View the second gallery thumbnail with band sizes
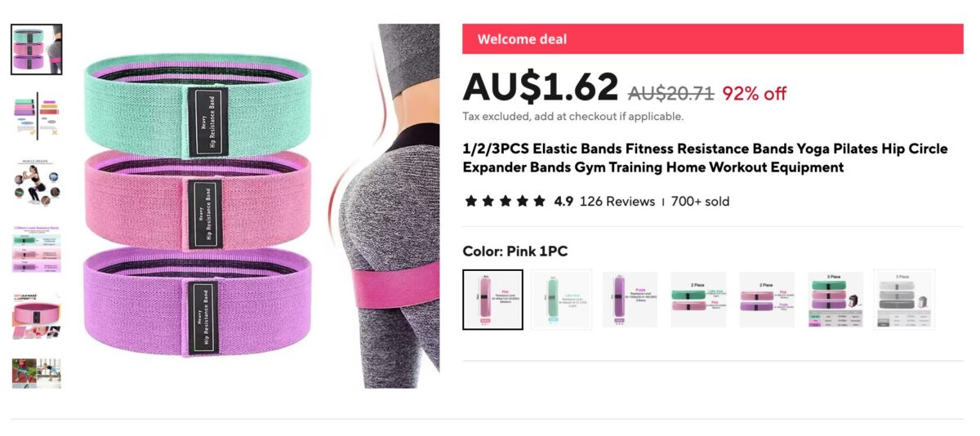The image size is (980, 436). point(36,115)
